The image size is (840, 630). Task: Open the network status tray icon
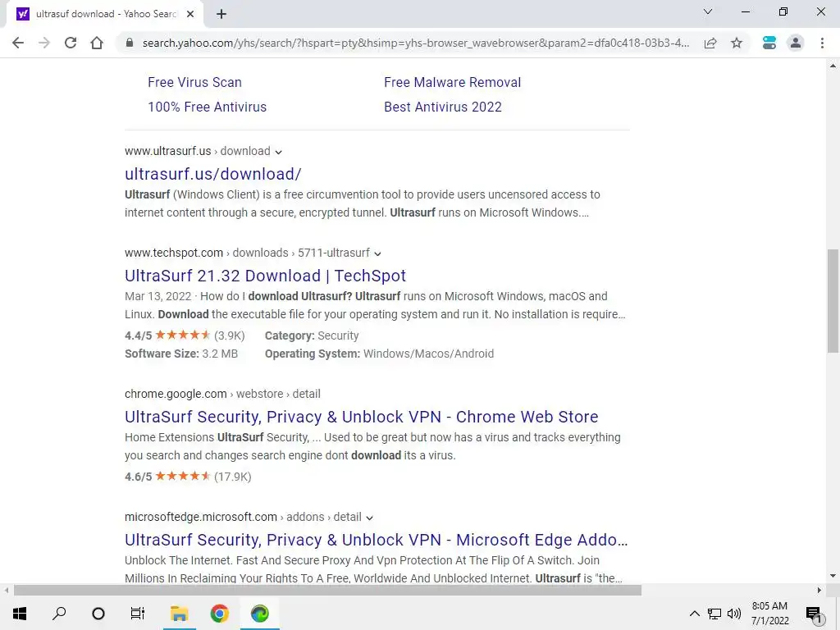point(714,614)
